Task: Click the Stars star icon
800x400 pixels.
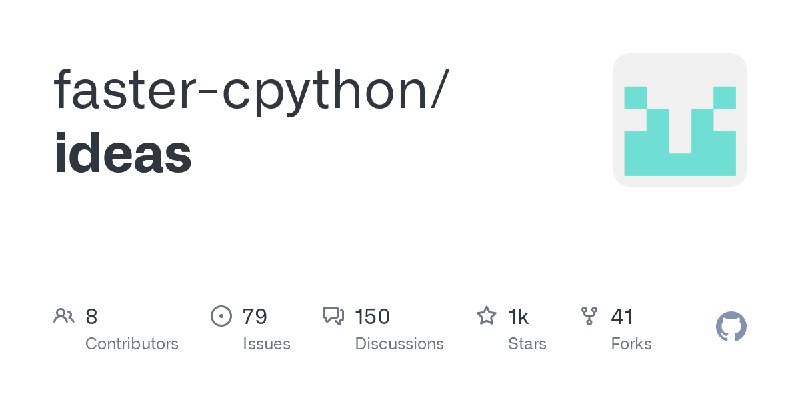Action: 486,316
